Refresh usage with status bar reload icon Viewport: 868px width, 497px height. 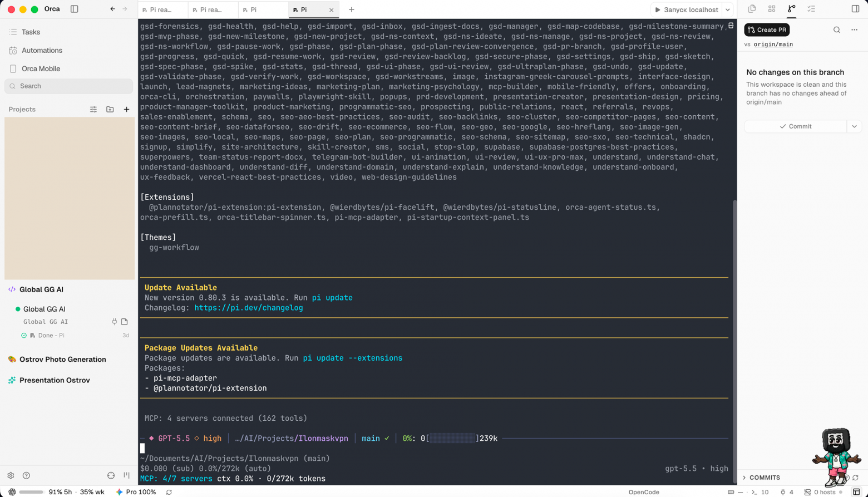[x=169, y=492]
